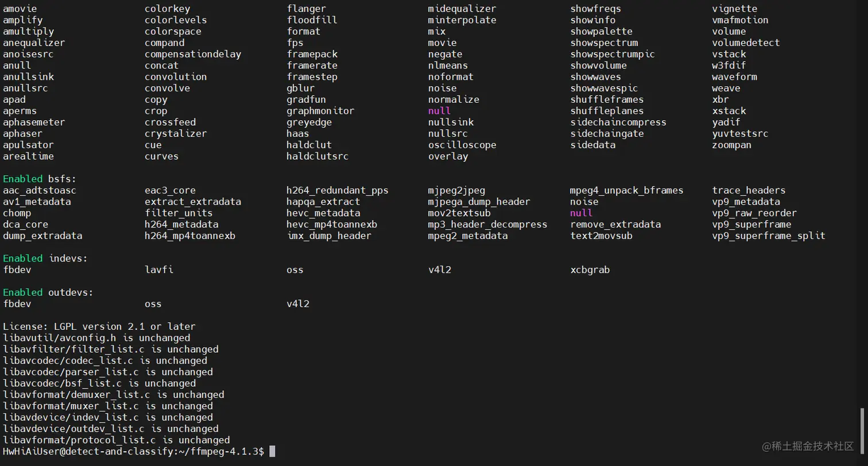Image resolution: width=868 pixels, height=466 pixels.
Task: Click the magenta 'null' in the filters list
Action: point(440,111)
